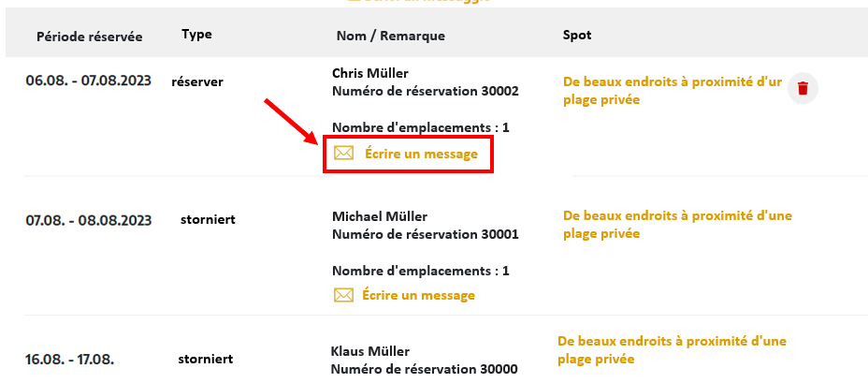The width and height of the screenshot is (868, 383).
Task: Click envelope icon under reservation 30002
Action: point(344,153)
